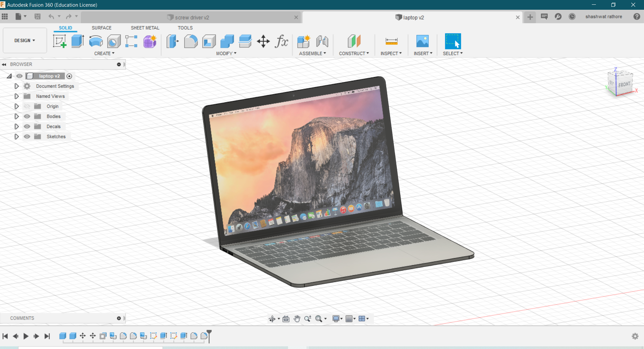Click the Insert Decal image icon
The height and width of the screenshot is (349, 644).
[423, 41]
